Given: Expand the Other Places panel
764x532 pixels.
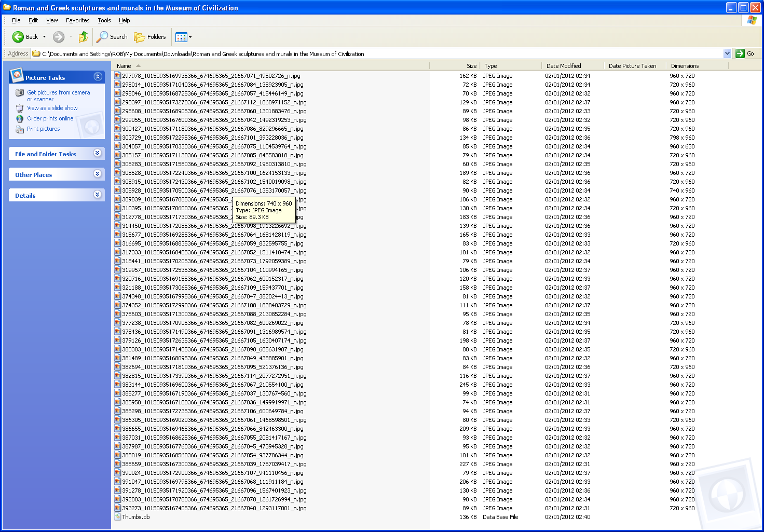Looking at the screenshot, I should (98, 174).
